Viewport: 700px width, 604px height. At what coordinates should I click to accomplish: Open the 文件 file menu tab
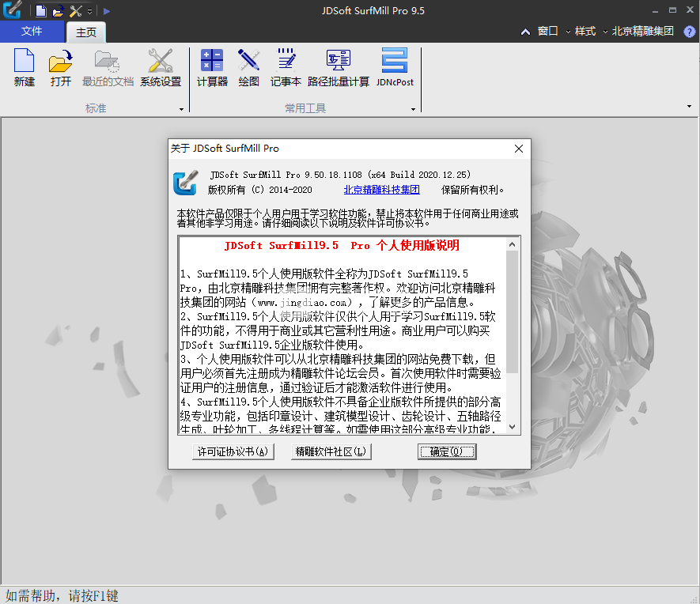tap(32, 32)
